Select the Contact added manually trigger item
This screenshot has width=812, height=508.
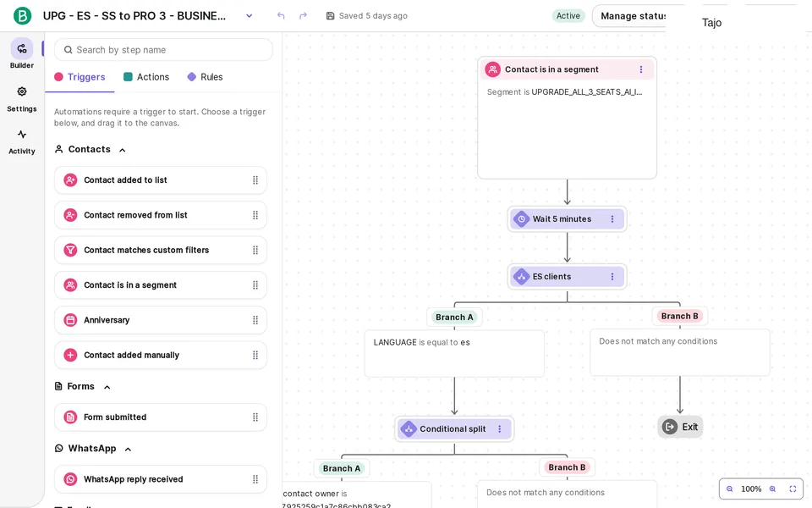click(161, 355)
